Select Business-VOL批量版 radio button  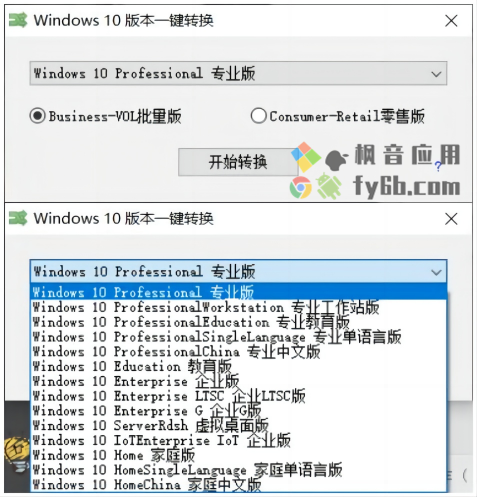[x=37, y=116]
